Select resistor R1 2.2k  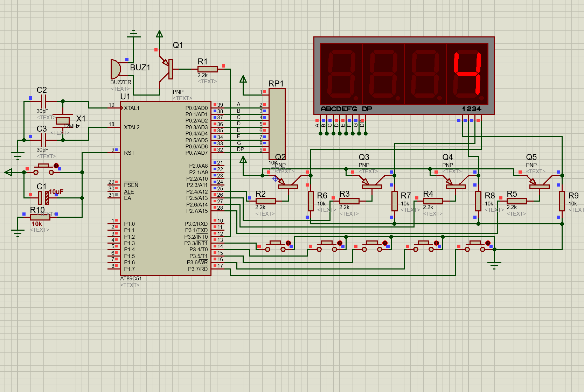[208, 69]
